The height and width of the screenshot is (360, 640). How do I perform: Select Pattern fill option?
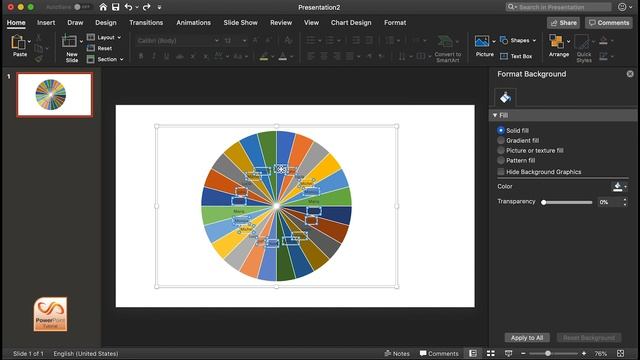(501, 160)
